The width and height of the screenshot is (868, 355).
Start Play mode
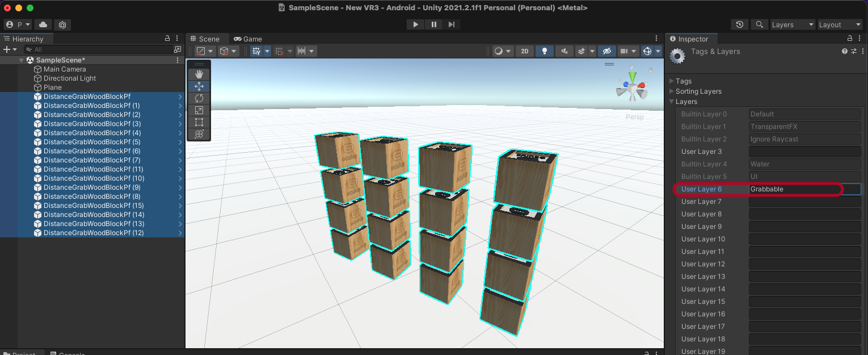(x=416, y=24)
